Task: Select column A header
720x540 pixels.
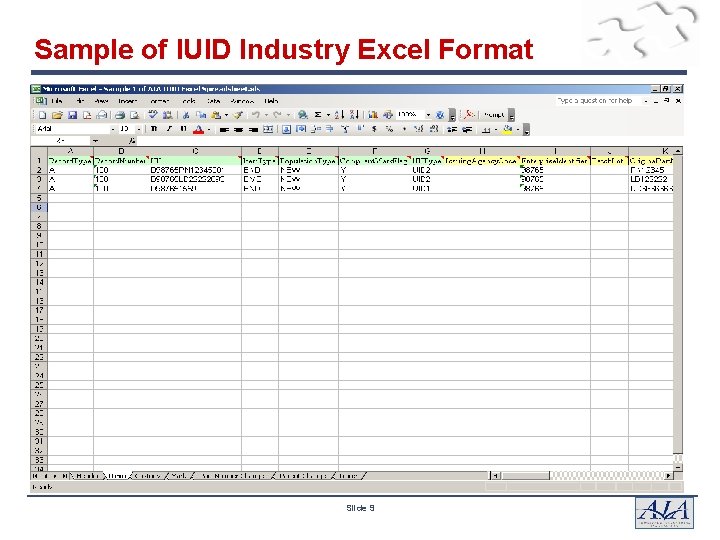Action: (70, 151)
